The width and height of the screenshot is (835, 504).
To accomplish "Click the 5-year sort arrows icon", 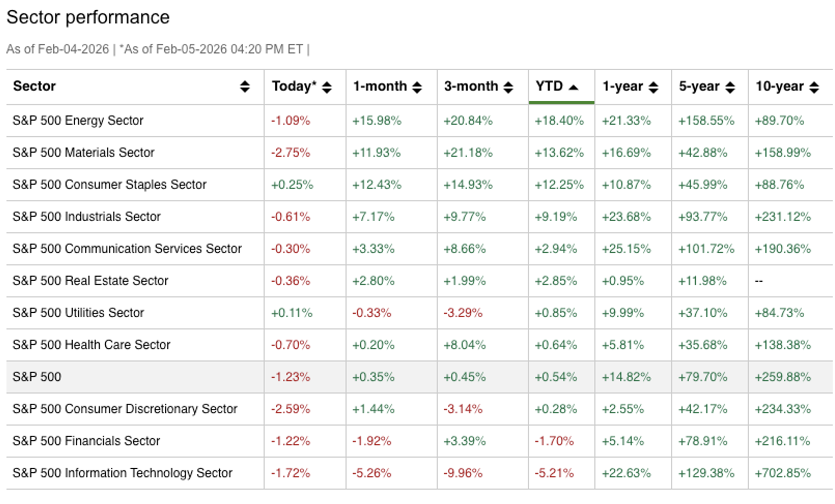I will [x=730, y=87].
